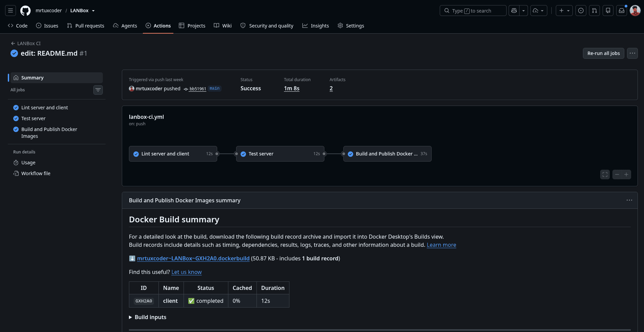Open the Workflow file link
Viewport: 644px width, 332px height.
(x=36, y=173)
